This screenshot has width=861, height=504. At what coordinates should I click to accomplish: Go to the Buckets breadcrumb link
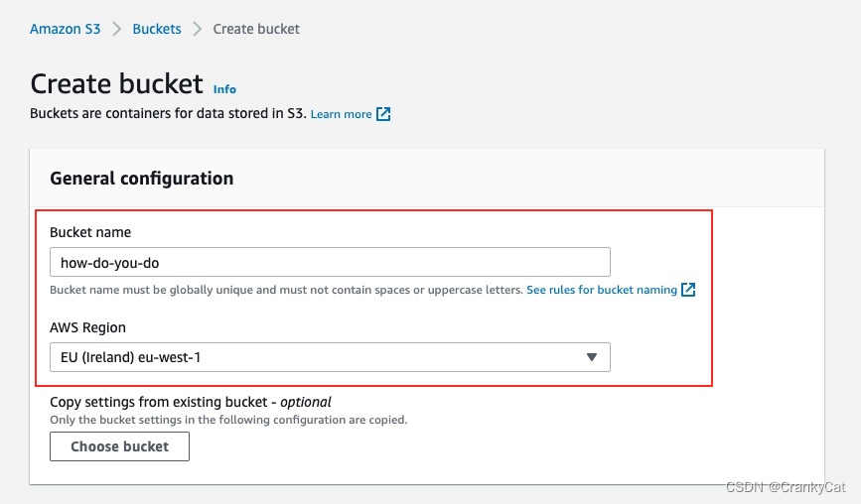[157, 29]
